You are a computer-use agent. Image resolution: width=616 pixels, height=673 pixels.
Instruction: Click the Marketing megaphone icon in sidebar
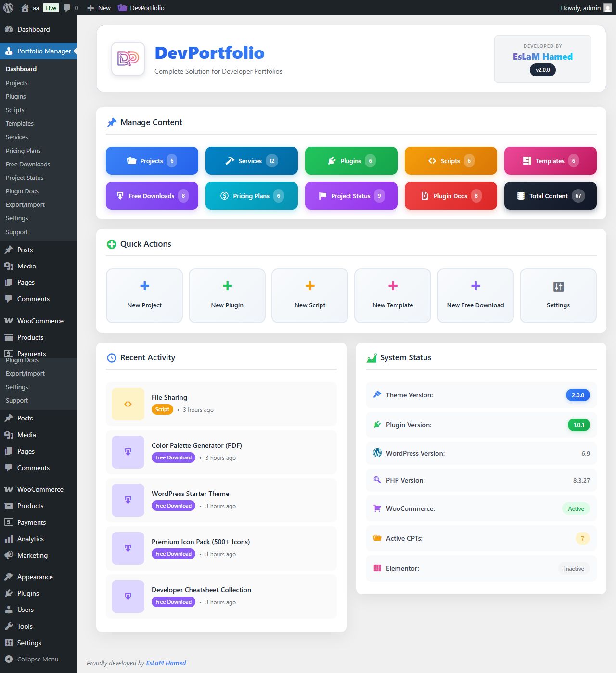(9, 555)
